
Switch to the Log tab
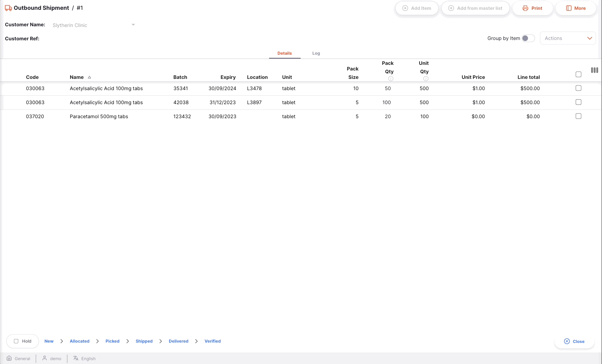316,53
